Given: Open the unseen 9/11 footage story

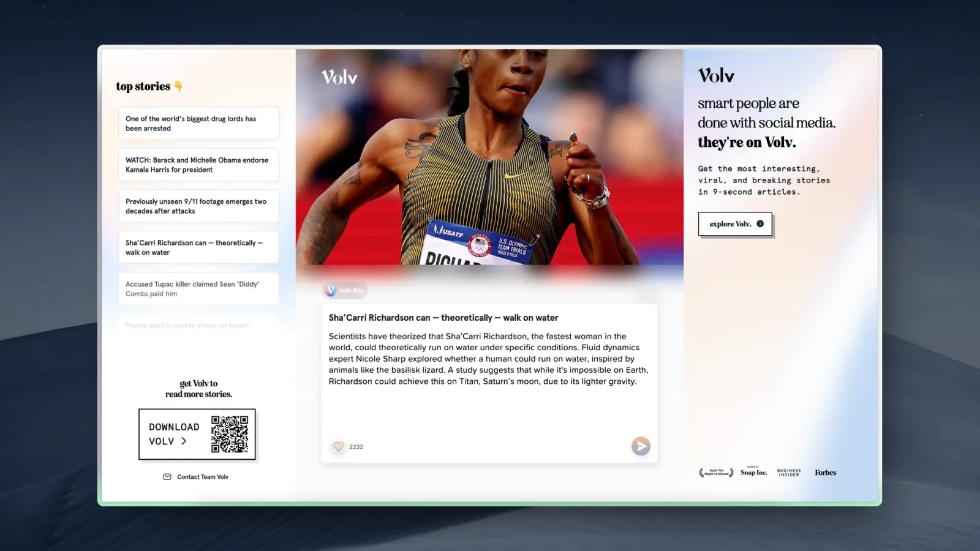Looking at the screenshot, I should coord(198,206).
